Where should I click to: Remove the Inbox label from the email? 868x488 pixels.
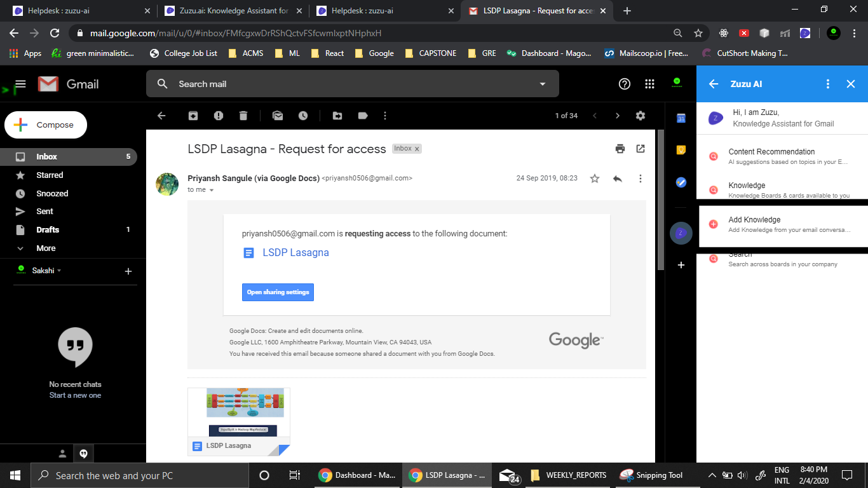(x=417, y=149)
